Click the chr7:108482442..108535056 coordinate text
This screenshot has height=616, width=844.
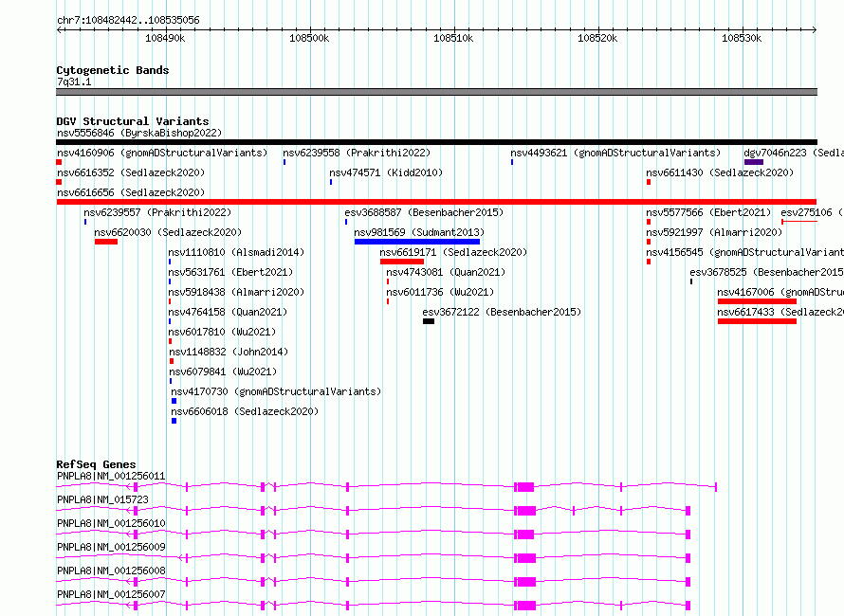128,20
